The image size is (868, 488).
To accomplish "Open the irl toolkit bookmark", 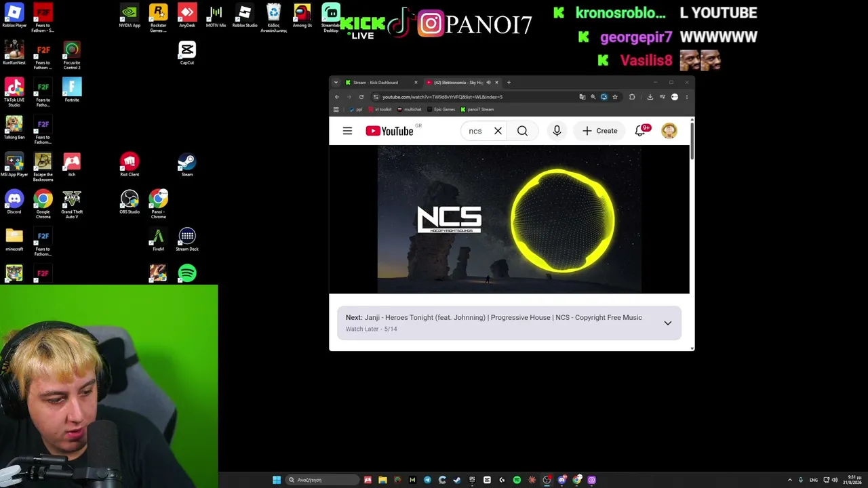I will 380,110.
